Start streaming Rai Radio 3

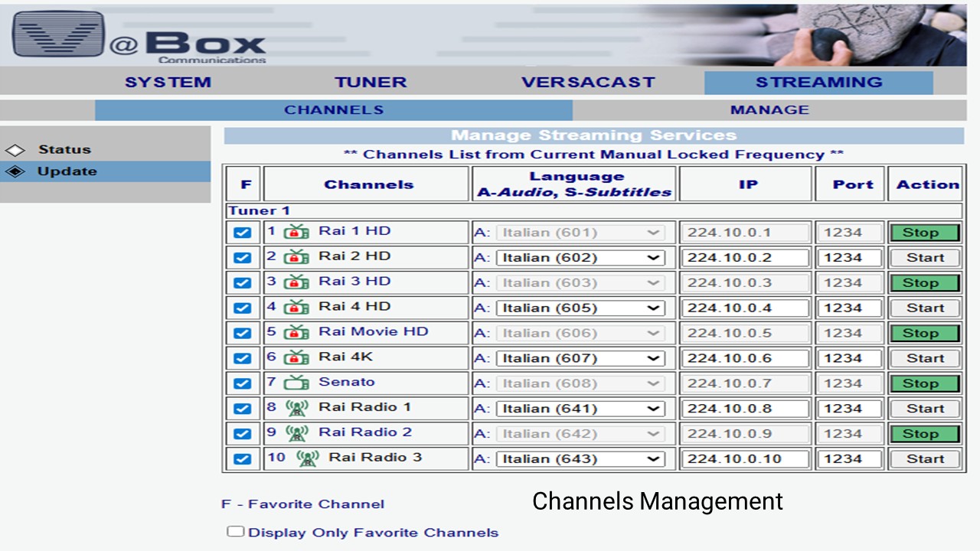924,459
